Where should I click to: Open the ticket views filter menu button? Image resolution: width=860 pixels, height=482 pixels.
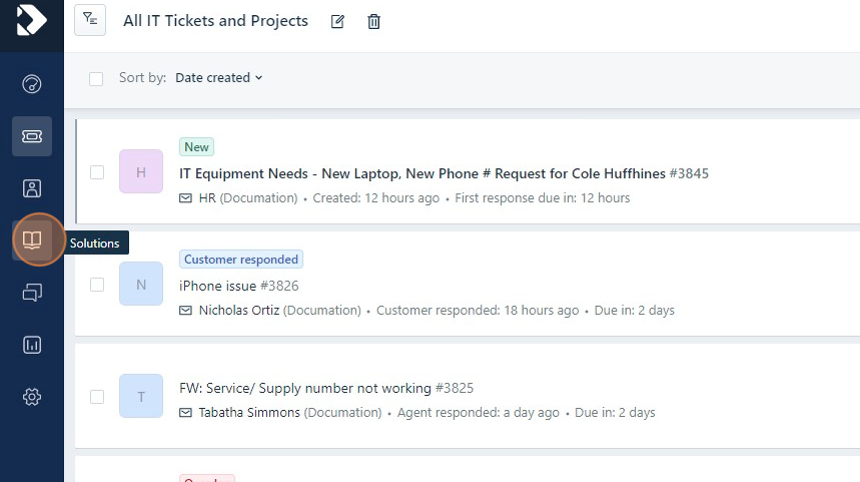90,20
